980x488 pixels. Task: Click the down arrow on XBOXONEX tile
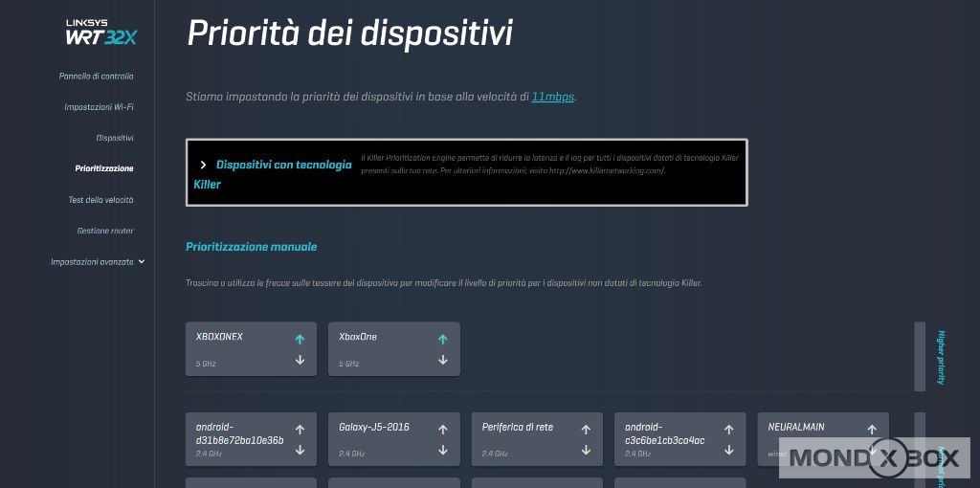(x=300, y=360)
